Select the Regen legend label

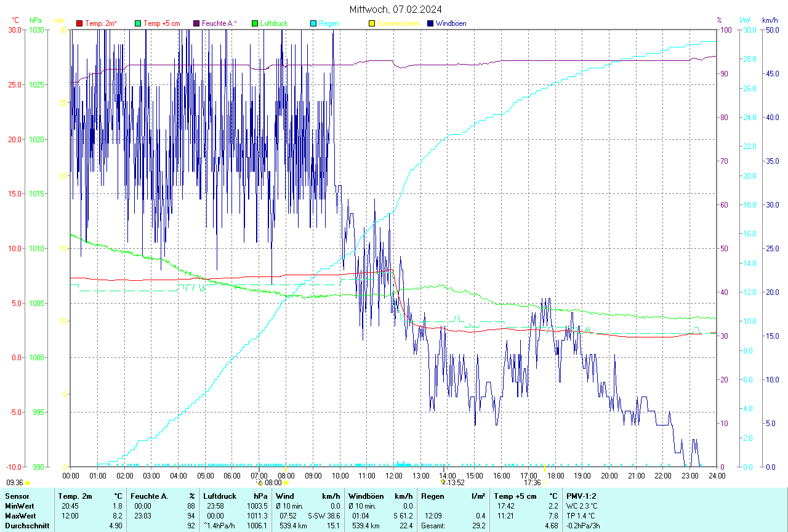pyautogui.click(x=329, y=23)
